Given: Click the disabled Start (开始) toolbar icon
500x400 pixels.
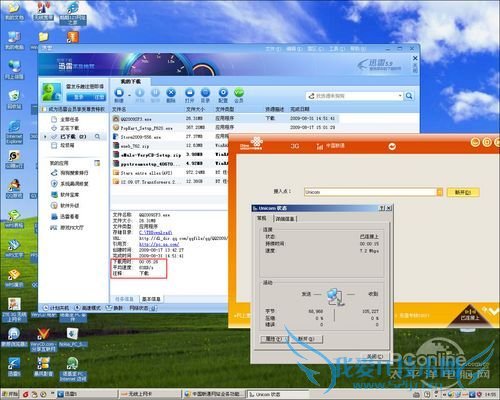Looking at the screenshot, I should click(x=140, y=93).
